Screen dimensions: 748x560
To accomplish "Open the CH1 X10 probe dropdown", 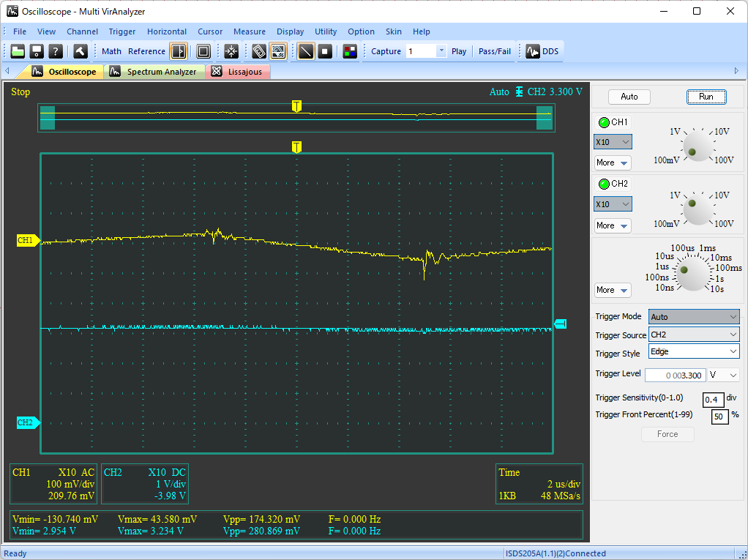I will click(x=613, y=142).
